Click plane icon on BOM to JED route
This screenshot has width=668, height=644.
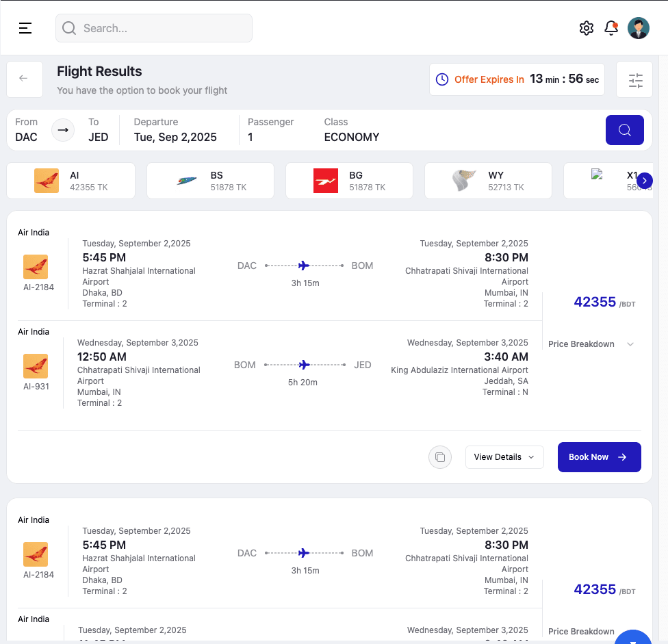pyautogui.click(x=304, y=365)
